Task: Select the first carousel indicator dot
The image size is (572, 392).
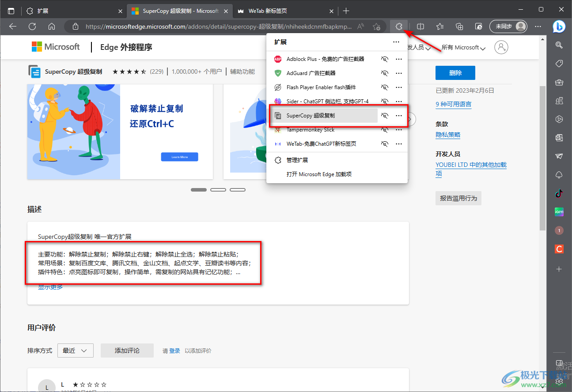Action: click(199, 190)
